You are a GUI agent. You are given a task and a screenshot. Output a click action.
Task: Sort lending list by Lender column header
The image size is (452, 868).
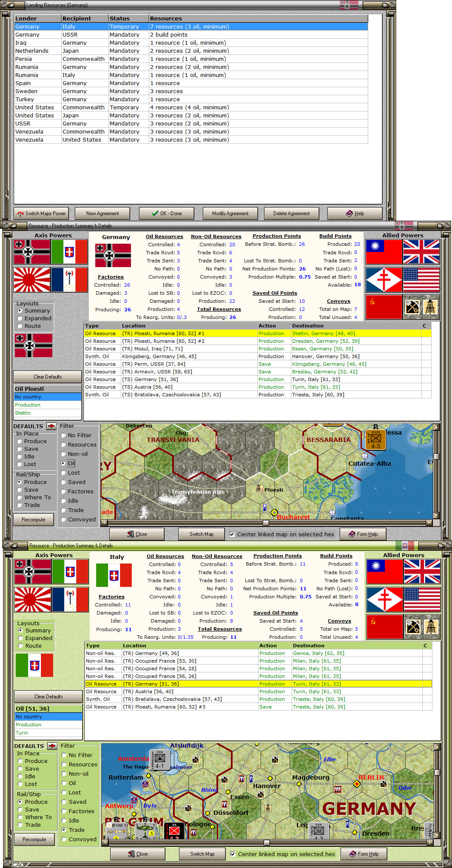pyautogui.click(x=37, y=19)
